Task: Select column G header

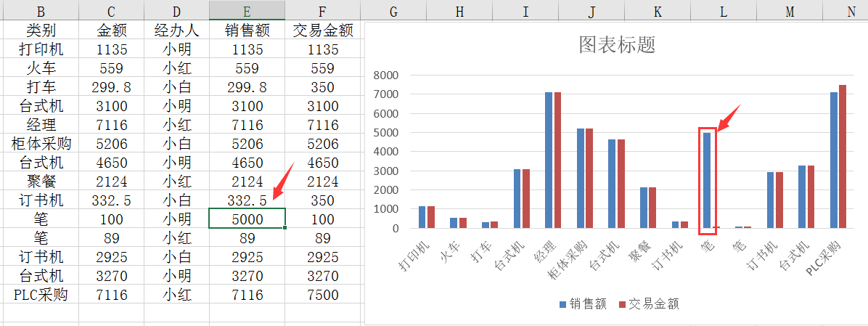Action: 393,10
